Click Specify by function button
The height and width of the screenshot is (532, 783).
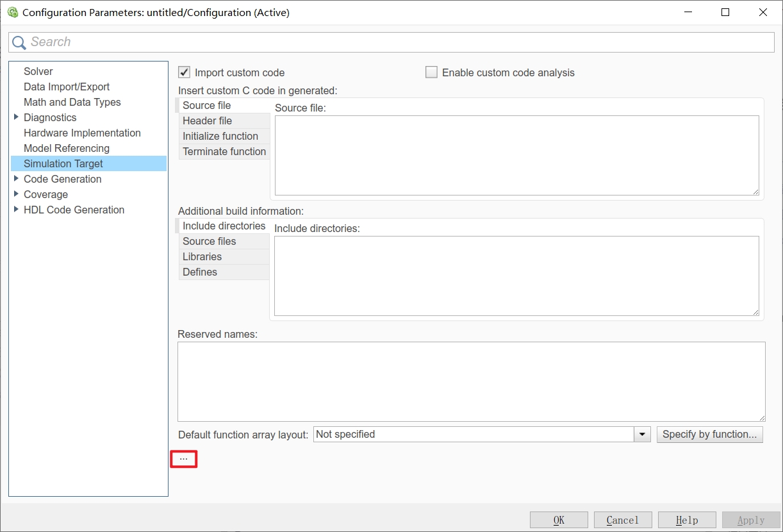click(x=709, y=434)
